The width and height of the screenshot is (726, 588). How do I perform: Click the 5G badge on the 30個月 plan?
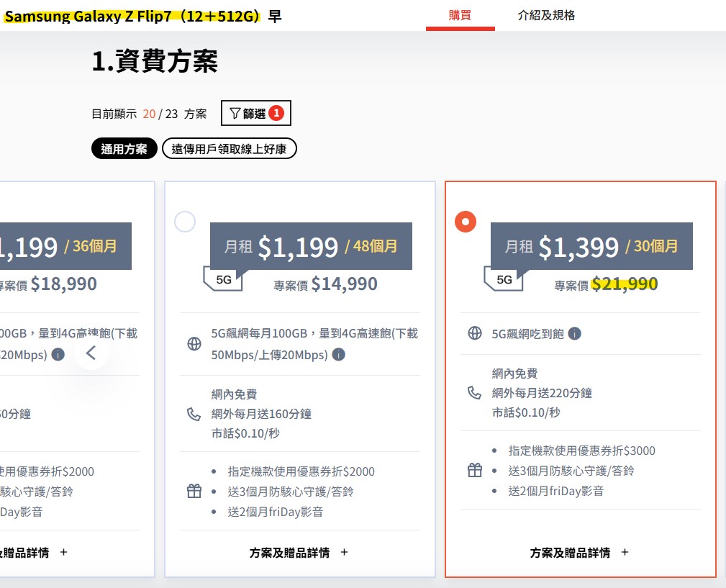tap(504, 280)
